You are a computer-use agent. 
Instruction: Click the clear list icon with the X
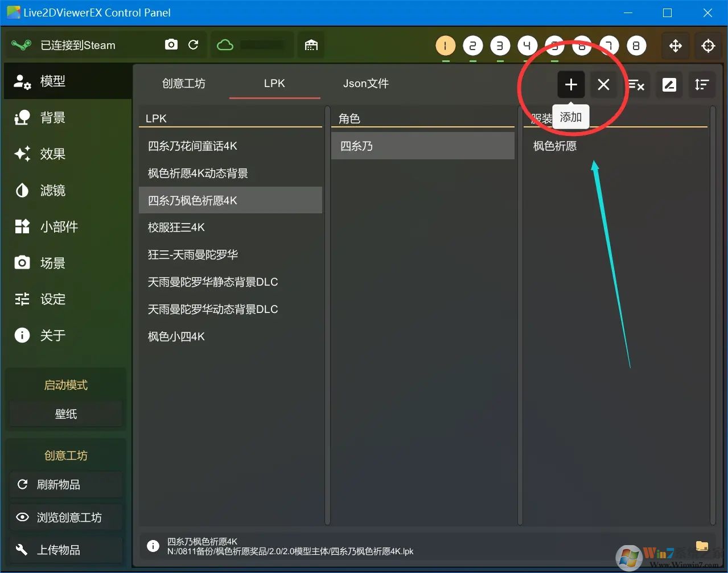pyautogui.click(x=637, y=85)
